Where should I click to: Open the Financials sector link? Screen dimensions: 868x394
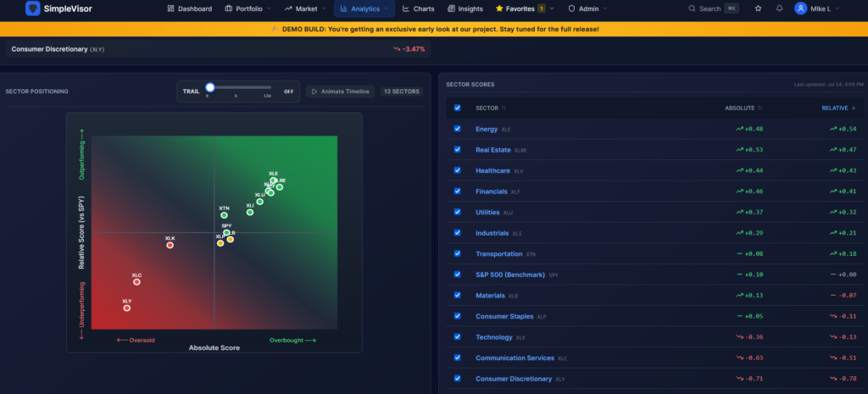492,191
